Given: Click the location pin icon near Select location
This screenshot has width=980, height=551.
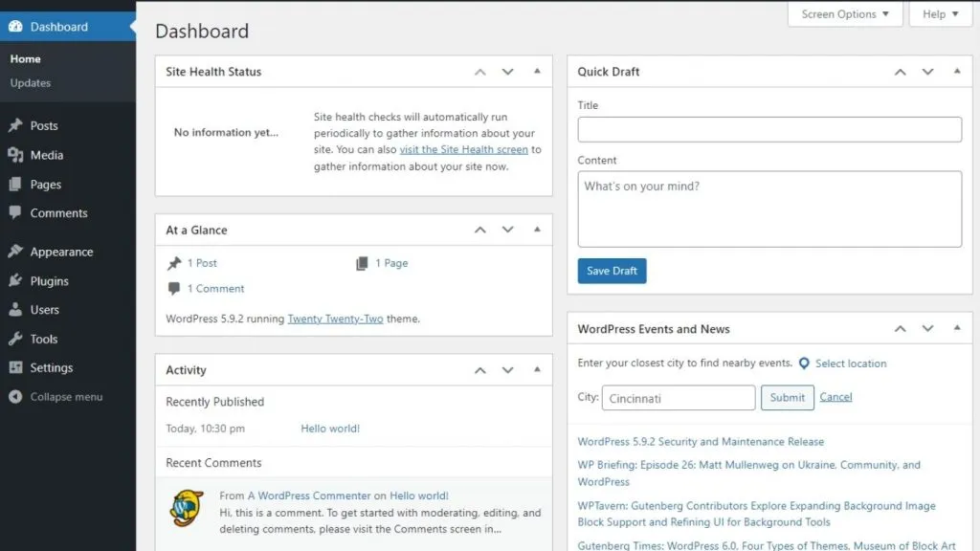Looking at the screenshot, I should pos(804,364).
